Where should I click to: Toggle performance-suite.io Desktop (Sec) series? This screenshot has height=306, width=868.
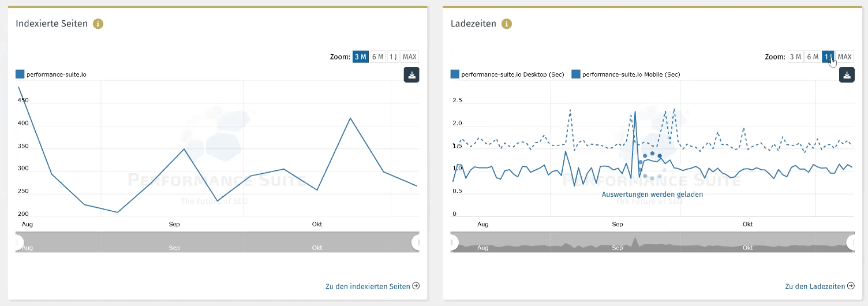507,74
